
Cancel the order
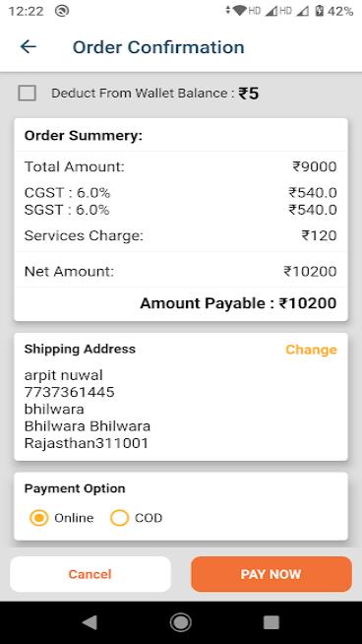pos(90,574)
